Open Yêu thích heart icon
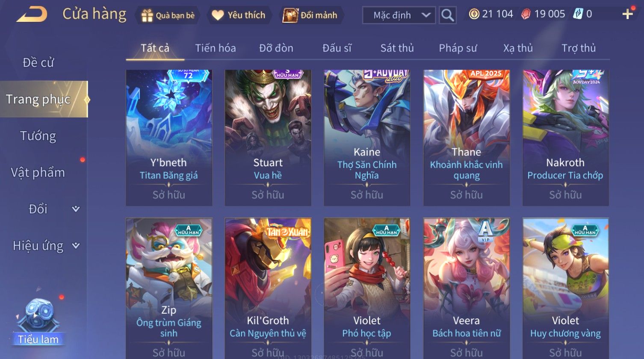This screenshot has height=359, width=644. (x=218, y=15)
